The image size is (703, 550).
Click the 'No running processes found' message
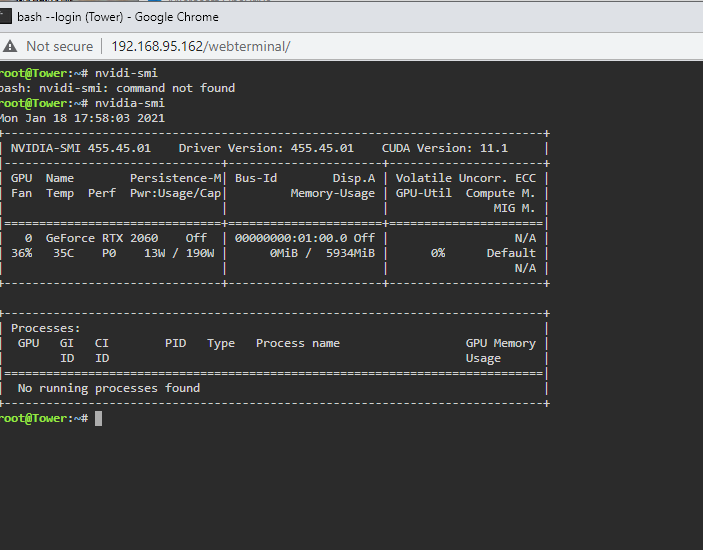point(109,388)
